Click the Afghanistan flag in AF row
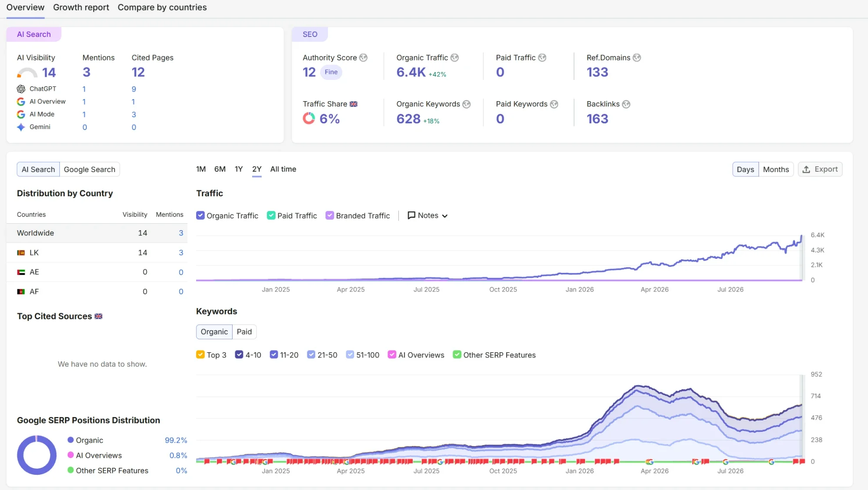 (x=21, y=292)
